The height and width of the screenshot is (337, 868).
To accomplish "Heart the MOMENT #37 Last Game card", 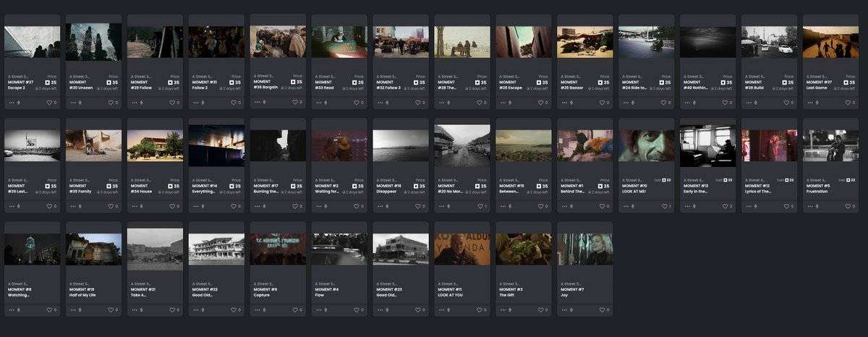I will click(x=849, y=103).
